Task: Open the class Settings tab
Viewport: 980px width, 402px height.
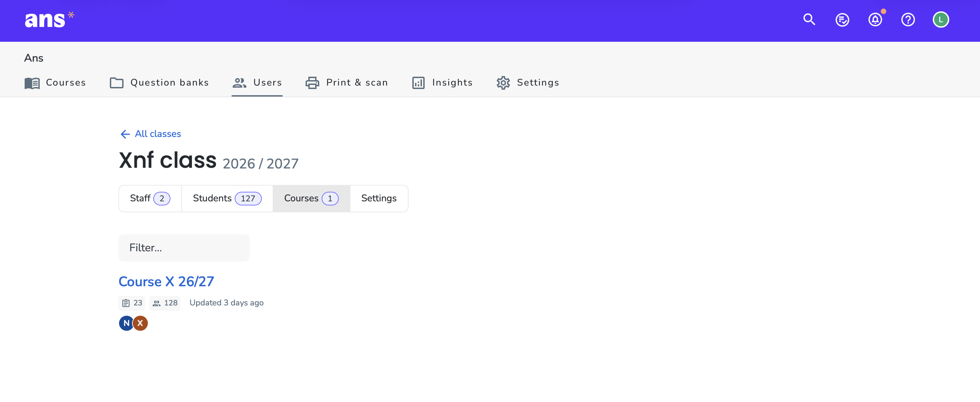Action: [x=379, y=198]
